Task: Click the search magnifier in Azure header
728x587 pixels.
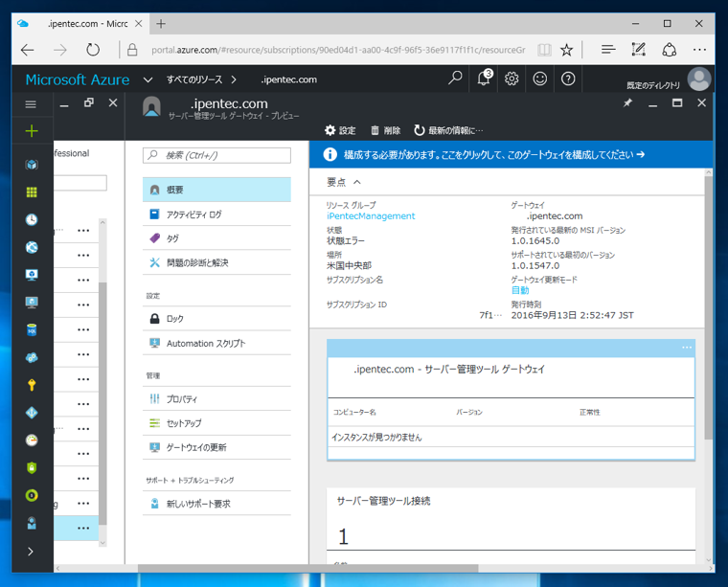Action: (455, 78)
